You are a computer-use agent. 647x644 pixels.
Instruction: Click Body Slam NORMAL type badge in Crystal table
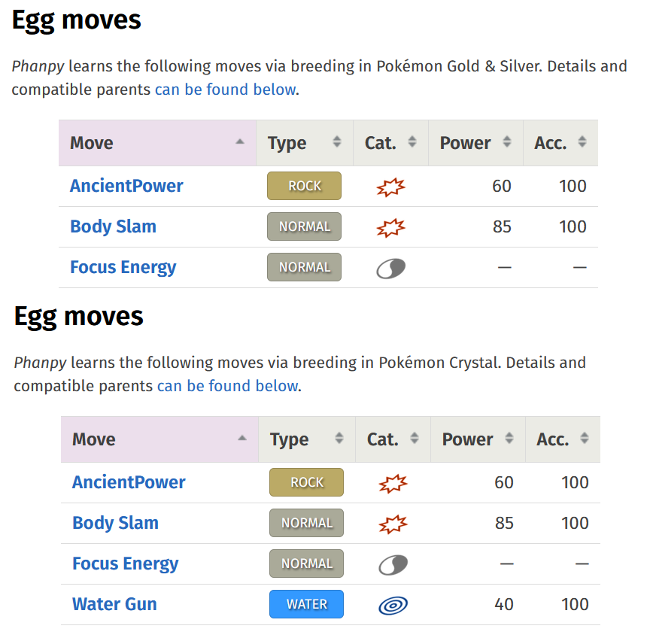pos(306,523)
